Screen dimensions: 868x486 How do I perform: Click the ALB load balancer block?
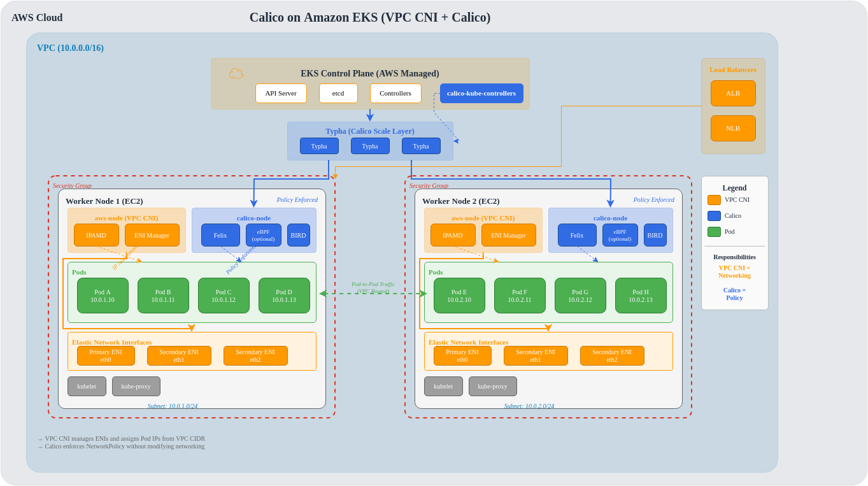click(x=733, y=94)
